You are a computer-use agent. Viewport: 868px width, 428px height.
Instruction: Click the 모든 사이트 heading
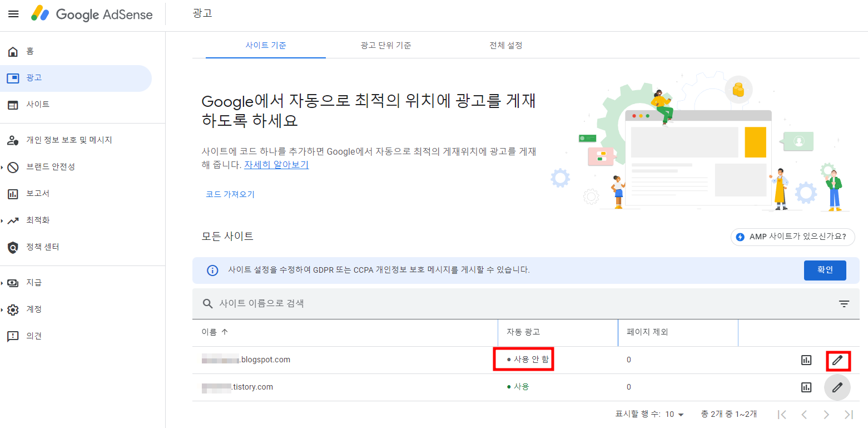coord(227,237)
